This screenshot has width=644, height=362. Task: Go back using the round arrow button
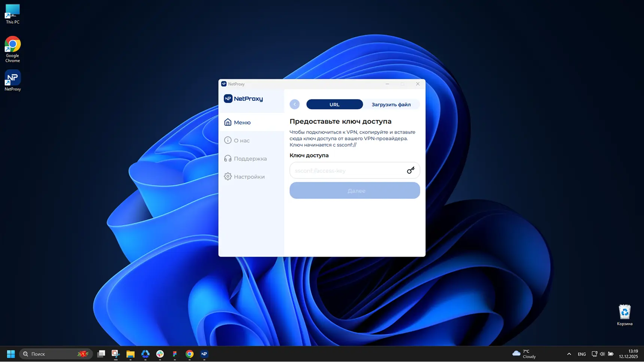(295, 104)
